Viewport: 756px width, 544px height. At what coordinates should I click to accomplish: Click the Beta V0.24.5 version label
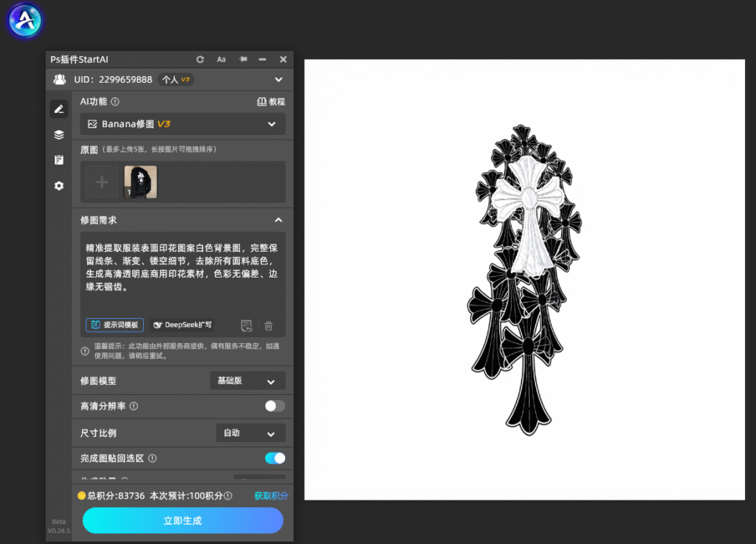pyautogui.click(x=59, y=526)
